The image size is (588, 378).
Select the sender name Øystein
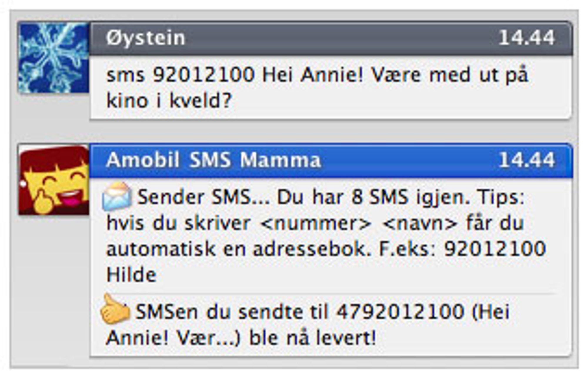coord(146,38)
